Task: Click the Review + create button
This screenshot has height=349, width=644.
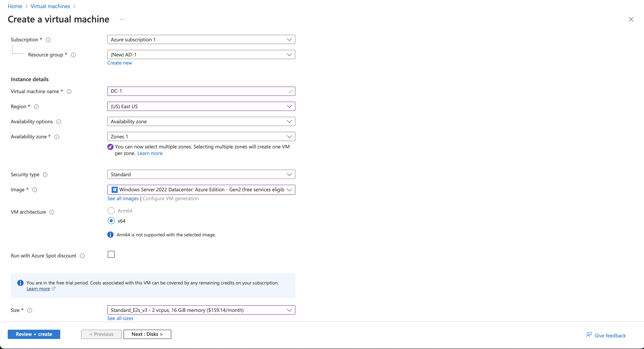Action: pyautogui.click(x=34, y=334)
